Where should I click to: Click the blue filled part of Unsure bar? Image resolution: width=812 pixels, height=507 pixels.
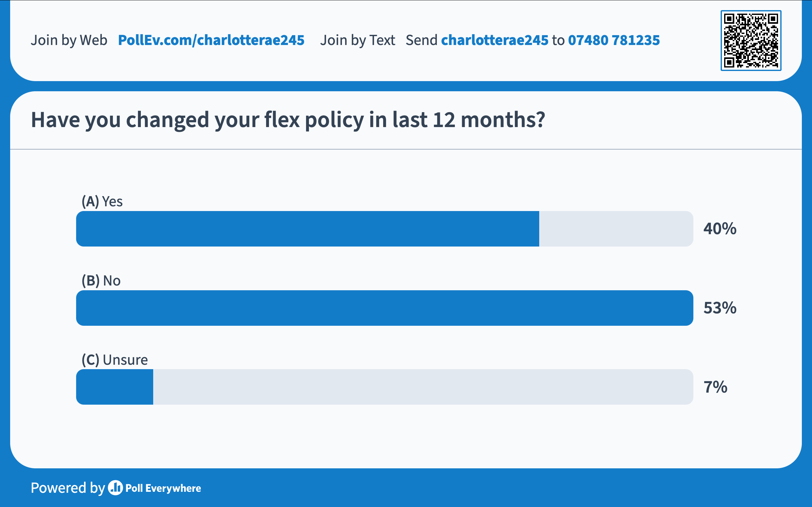pos(115,387)
